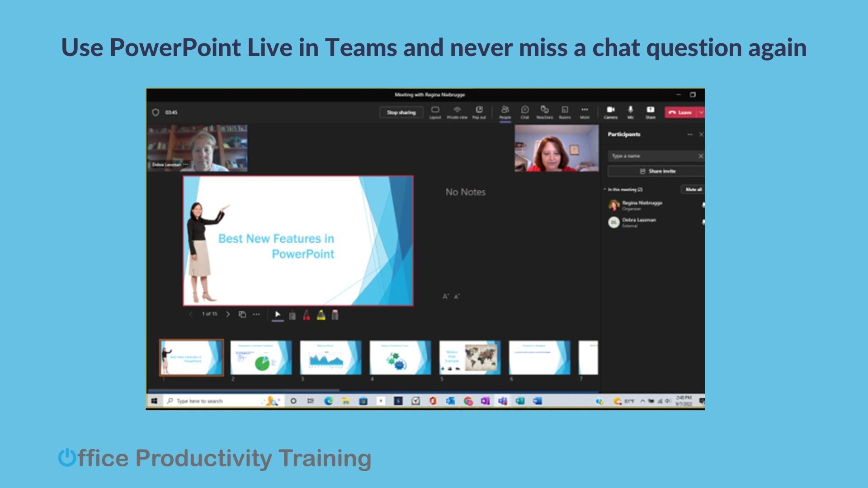
Task: Collapse the In this meeting list
Action: tap(606, 190)
